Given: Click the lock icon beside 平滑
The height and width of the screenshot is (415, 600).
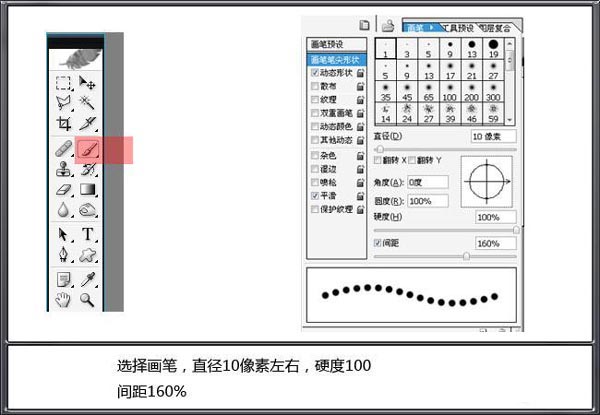Looking at the screenshot, I should pos(360,196).
